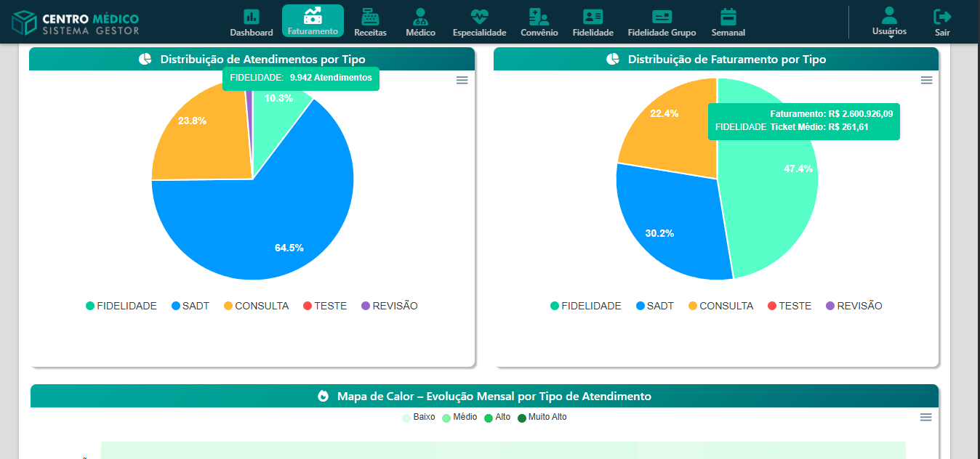Open the Dashboard icon in navbar
The image size is (980, 459).
(252, 17)
